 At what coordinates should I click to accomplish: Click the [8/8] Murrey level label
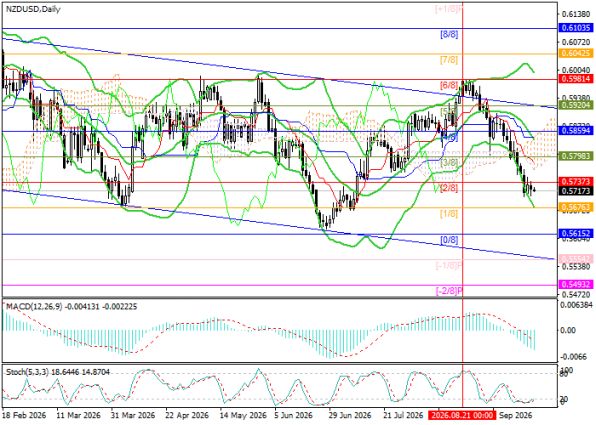[x=449, y=35]
